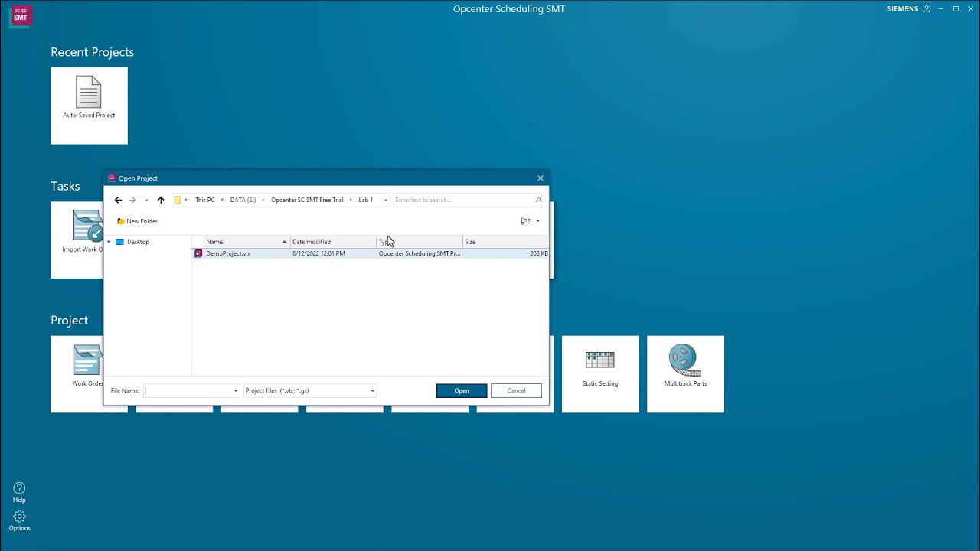Image resolution: width=980 pixels, height=551 pixels.
Task: Click the folder icon in address bar
Action: pos(178,200)
